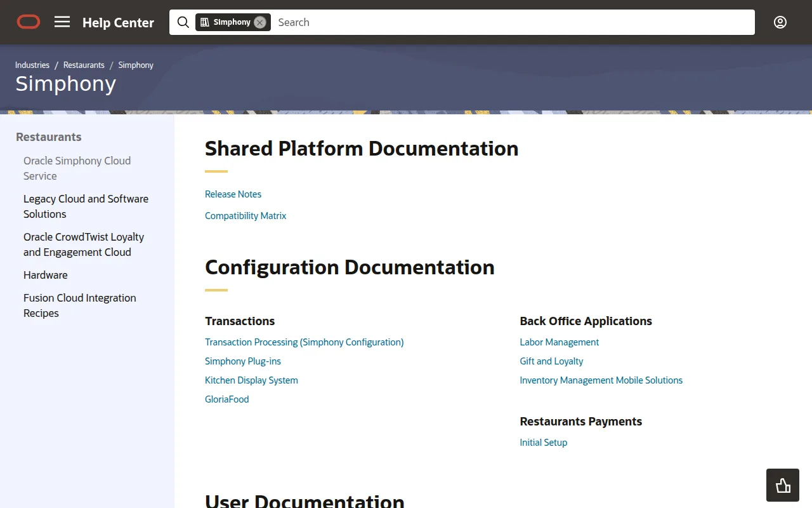Select Oracle Simphony Cloud Service in sidebar
Image resolution: width=812 pixels, height=508 pixels.
76,168
